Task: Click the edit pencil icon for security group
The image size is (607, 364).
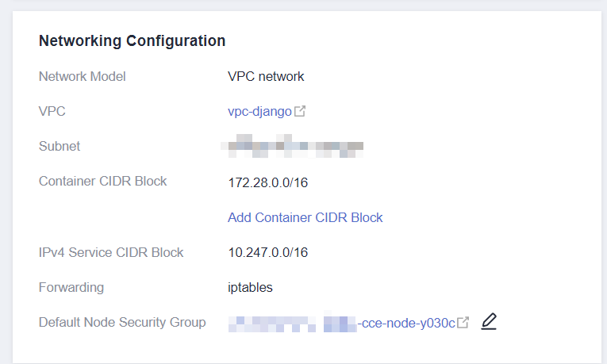Action: [489, 322]
